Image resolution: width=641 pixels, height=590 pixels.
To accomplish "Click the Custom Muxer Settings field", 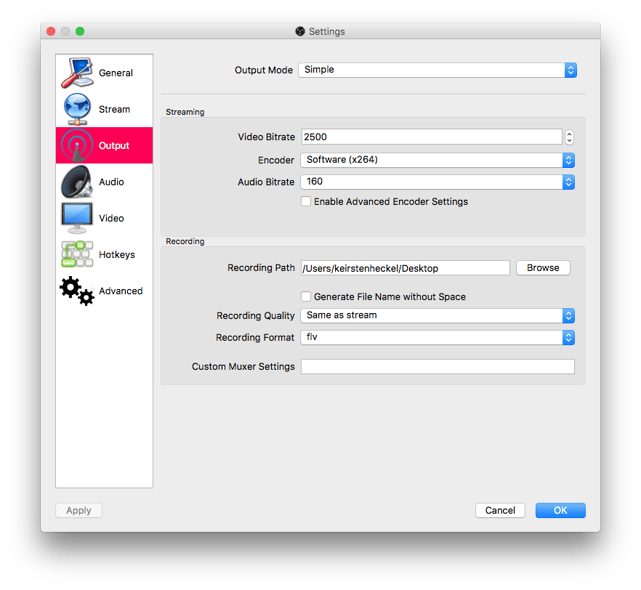I will pyautogui.click(x=437, y=367).
